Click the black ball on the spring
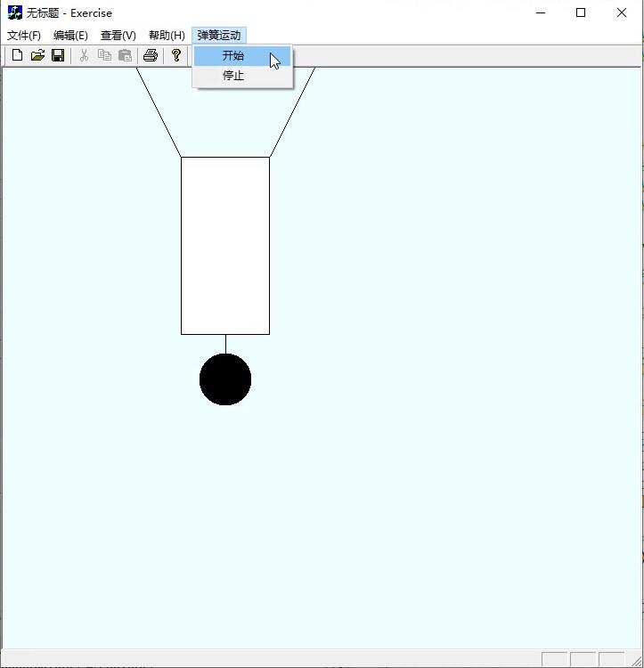Screen dimensions: 644x668 pyautogui.click(x=225, y=379)
